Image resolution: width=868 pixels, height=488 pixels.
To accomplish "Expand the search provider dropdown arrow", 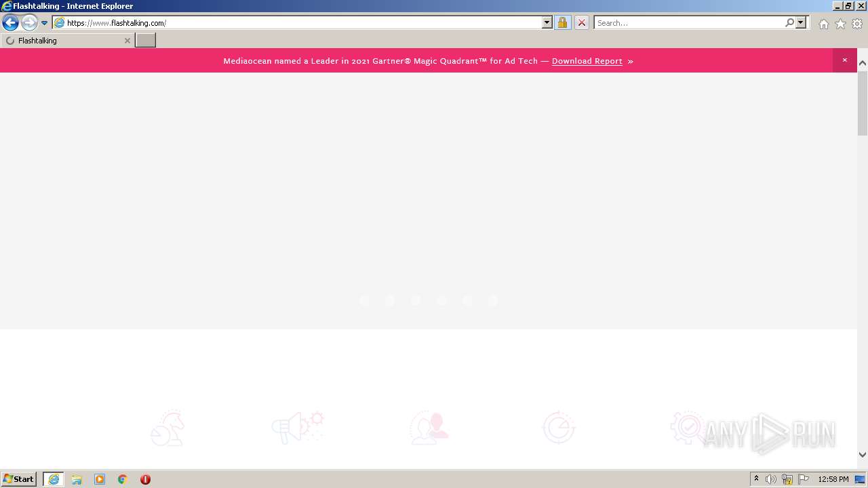I will click(801, 23).
